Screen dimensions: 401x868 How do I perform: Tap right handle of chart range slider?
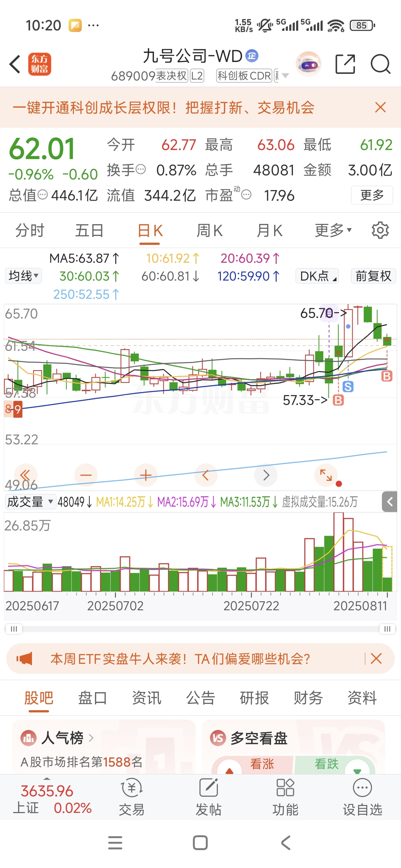click(387, 629)
